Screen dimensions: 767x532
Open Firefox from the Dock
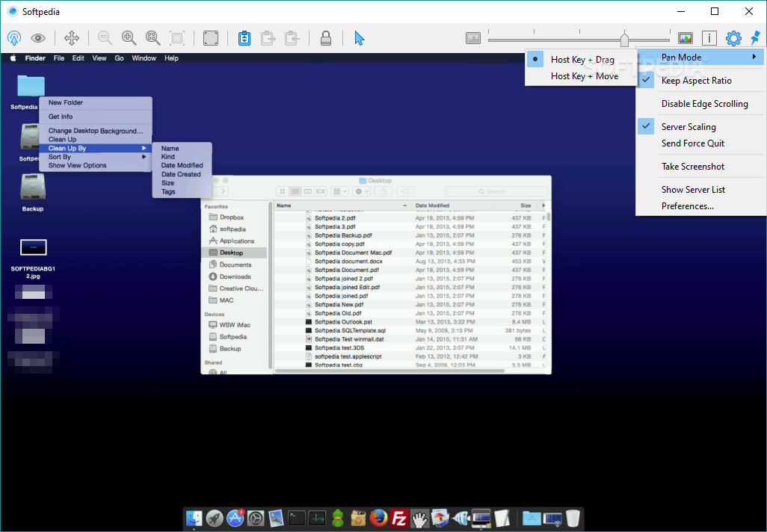(x=378, y=518)
